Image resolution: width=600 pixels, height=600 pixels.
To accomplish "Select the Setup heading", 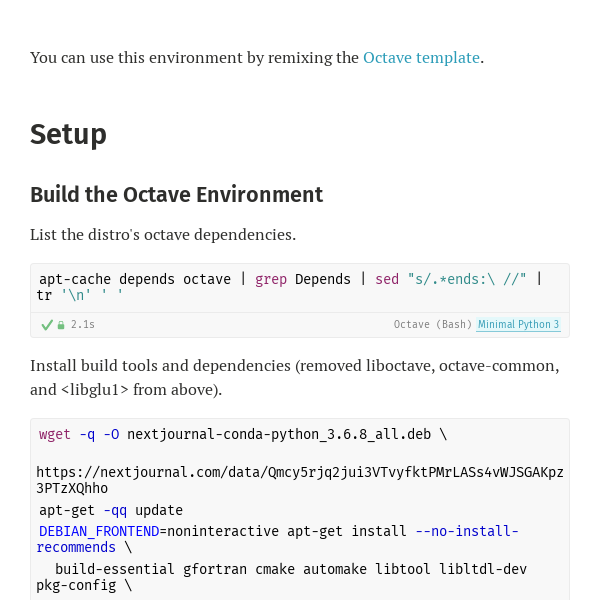I will (x=68, y=135).
